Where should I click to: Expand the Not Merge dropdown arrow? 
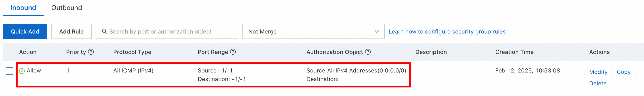[376, 31]
